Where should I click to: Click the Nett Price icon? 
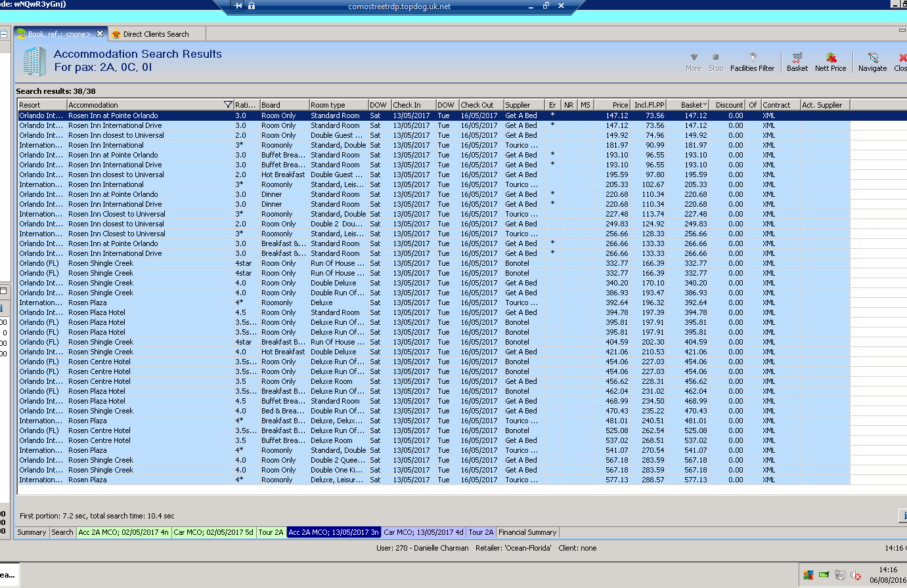(831, 58)
